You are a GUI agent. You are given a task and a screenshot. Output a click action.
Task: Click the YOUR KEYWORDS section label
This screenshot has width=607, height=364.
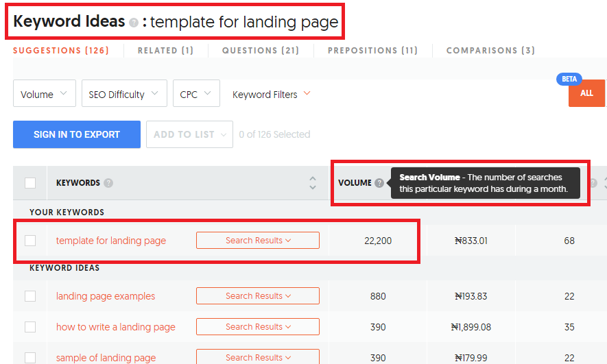67,213
